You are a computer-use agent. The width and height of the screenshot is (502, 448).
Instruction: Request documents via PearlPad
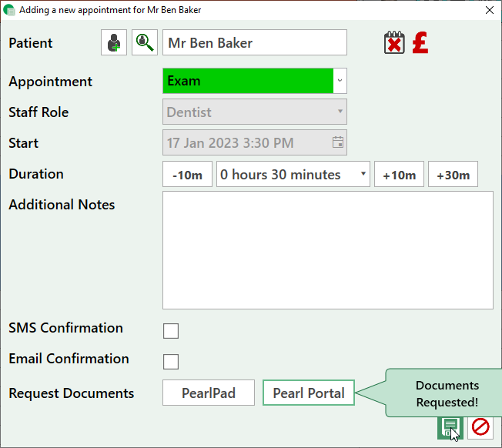coord(208,393)
